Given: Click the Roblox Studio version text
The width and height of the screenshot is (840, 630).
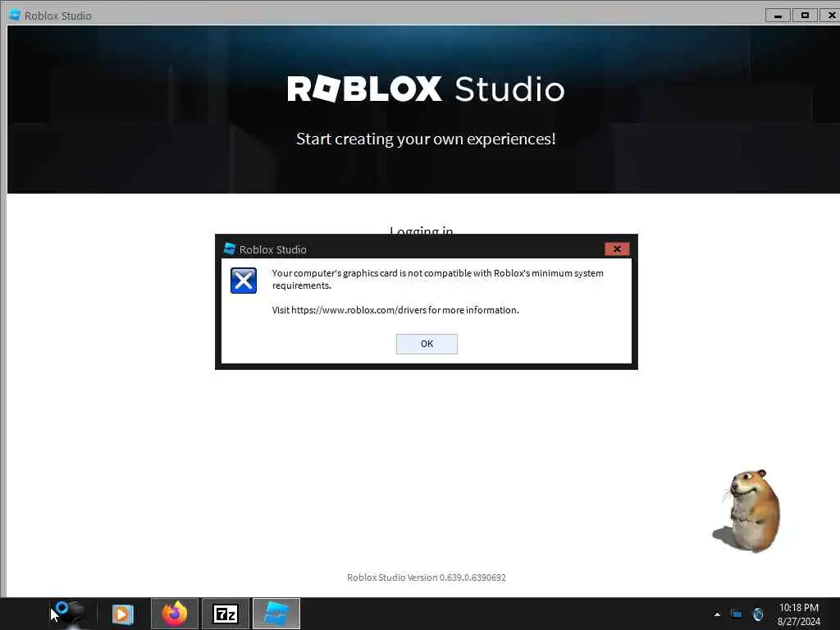Looking at the screenshot, I should [427, 577].
